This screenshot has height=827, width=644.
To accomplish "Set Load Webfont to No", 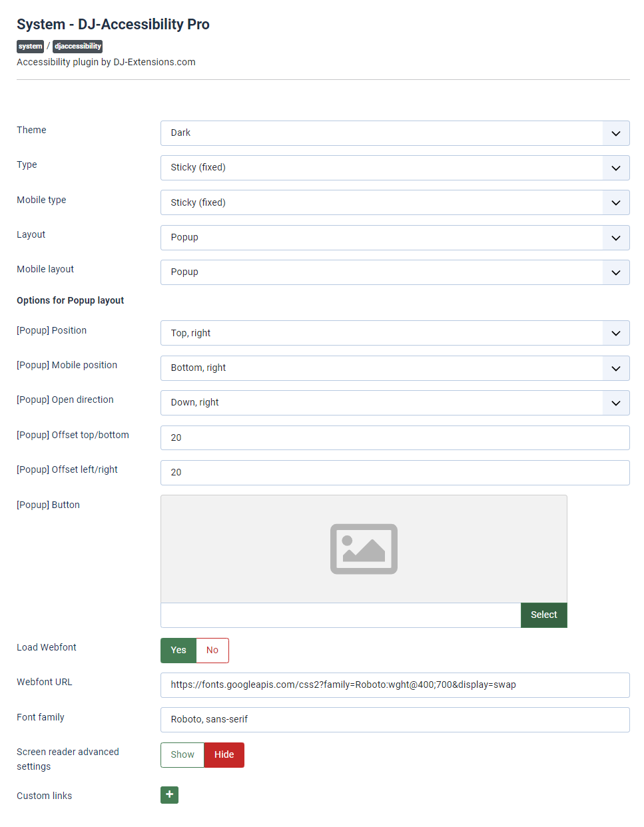I will (212, 651).
